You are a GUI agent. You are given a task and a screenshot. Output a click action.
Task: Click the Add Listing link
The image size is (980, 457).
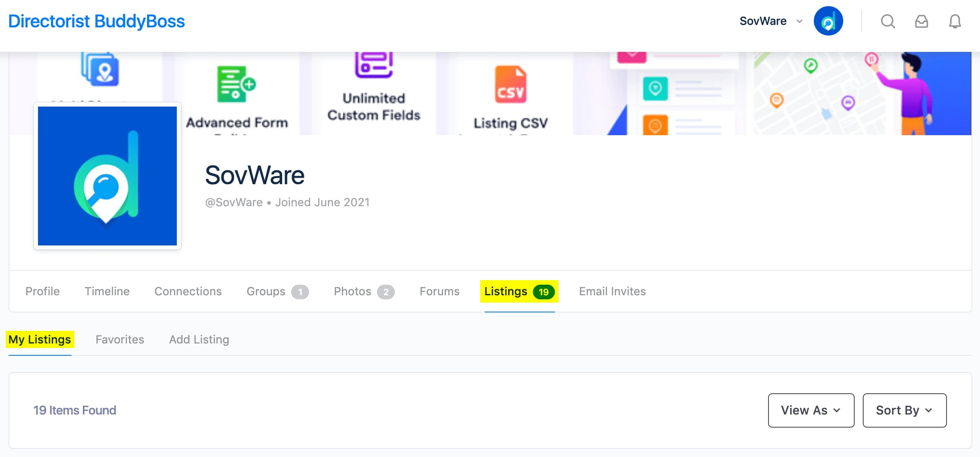[x=199, y=339]
